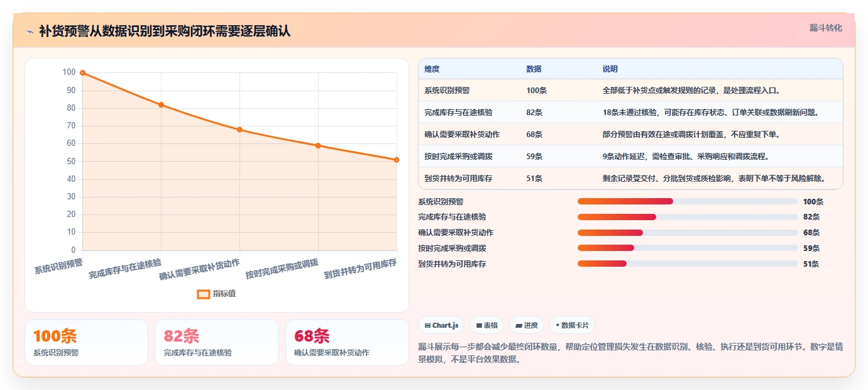Screen dimensions: 868x390
Task: Click the 数据 column header
Action: pos(534,69)
